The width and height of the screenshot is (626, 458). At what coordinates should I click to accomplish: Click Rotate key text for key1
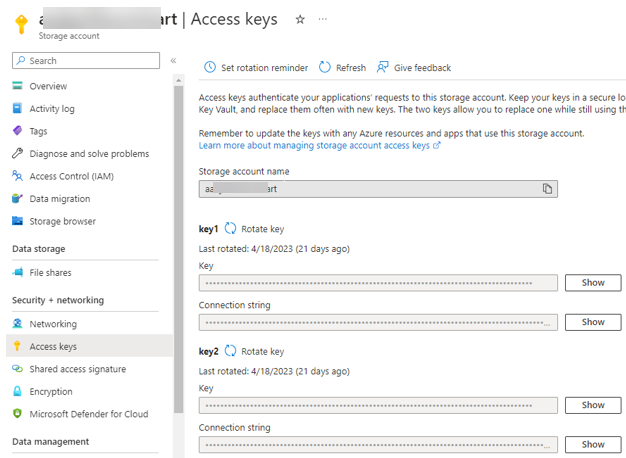pyautogui.click(x=262, y=229)
